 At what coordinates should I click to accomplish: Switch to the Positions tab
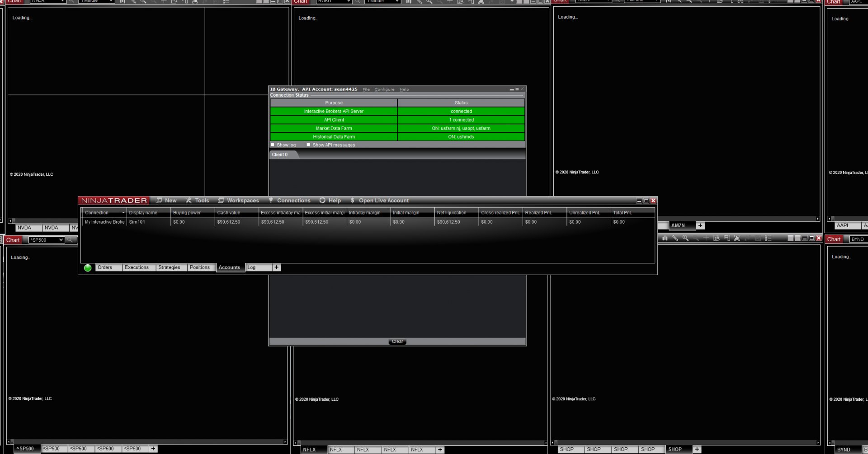[x=202, y=267]
